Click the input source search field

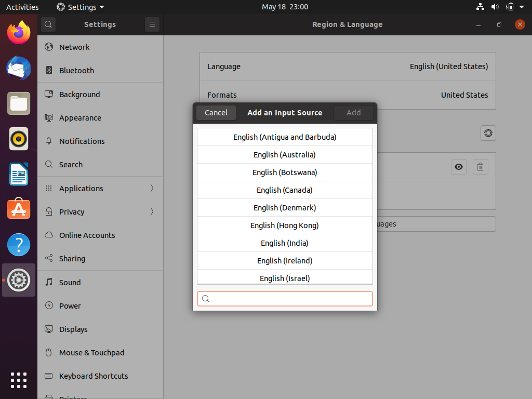click(285, 299)
